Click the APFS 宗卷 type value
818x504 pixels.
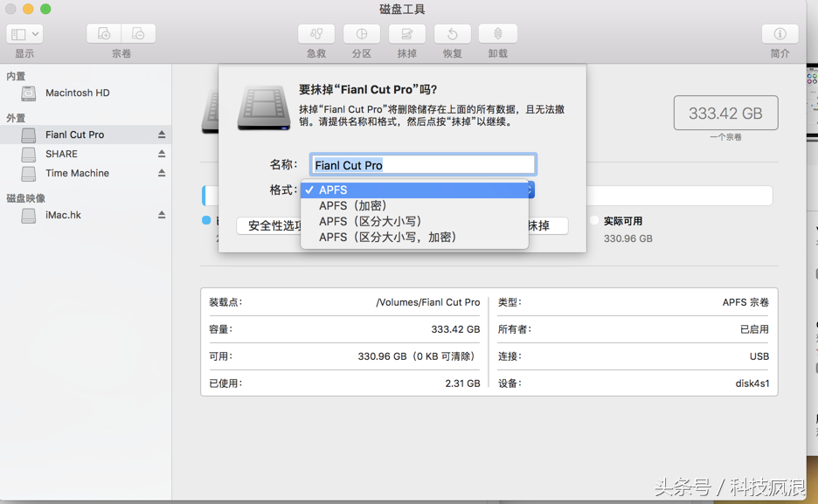pos(745,302)
